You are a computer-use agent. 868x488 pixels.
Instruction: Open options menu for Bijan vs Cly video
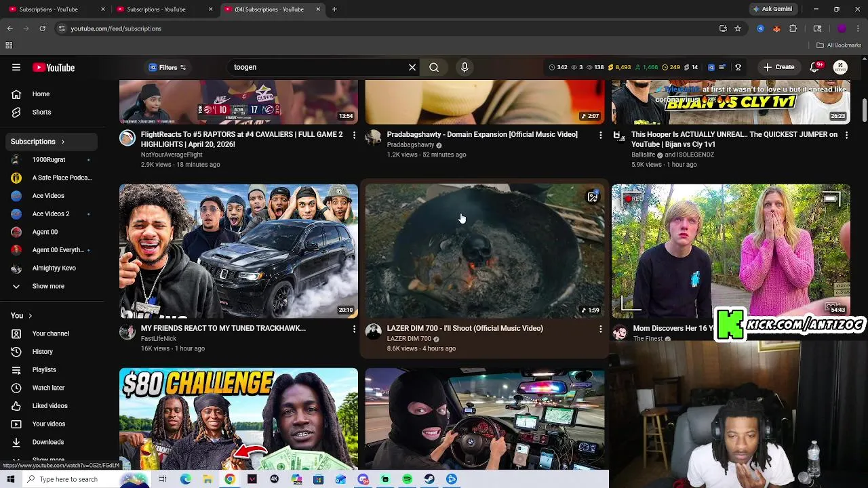pos(846,135)
